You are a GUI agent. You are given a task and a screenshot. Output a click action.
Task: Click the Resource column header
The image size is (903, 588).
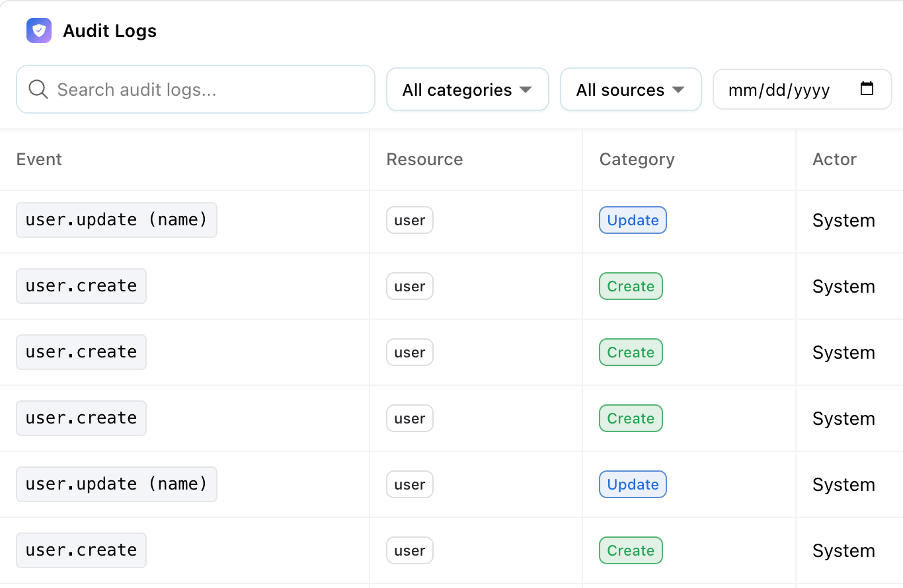click(424, 159)
